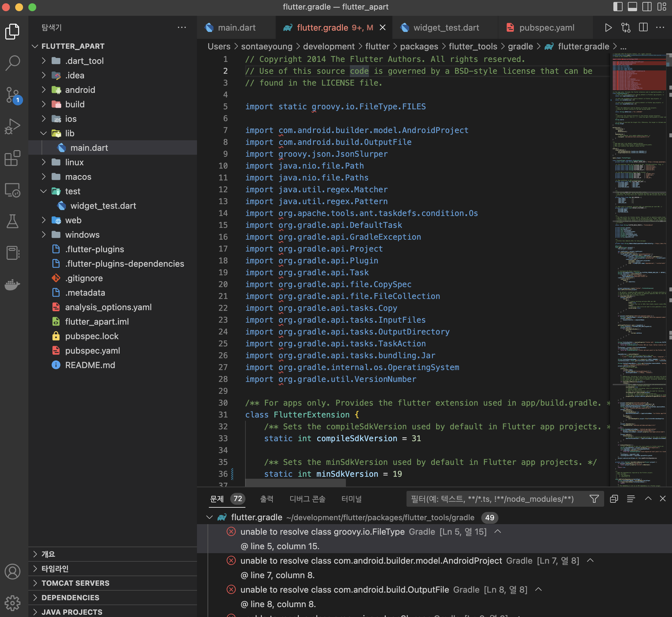Open changes compare icon in editor toolbar

(626, 28)
